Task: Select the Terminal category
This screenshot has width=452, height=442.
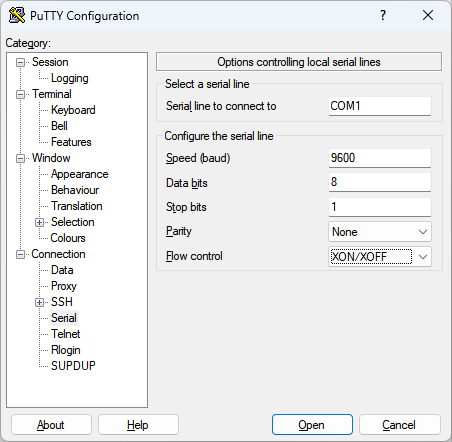Action: click(52, 94)
